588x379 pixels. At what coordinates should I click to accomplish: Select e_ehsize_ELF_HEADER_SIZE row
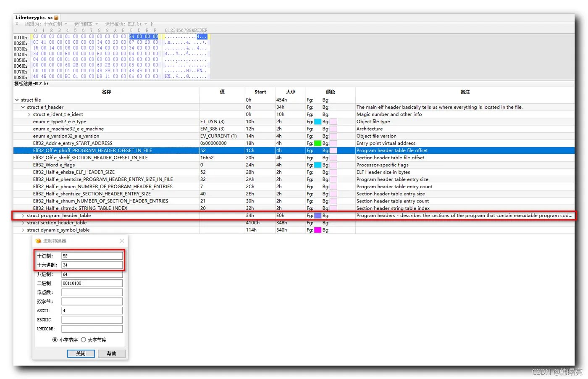(294, 172)
